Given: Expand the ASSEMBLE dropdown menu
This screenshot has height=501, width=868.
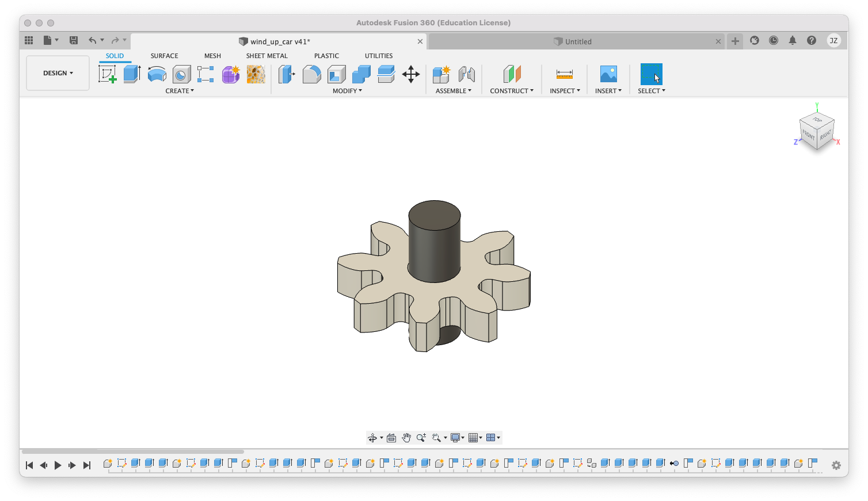Looking at the screenshot, I should coord(454,91).
